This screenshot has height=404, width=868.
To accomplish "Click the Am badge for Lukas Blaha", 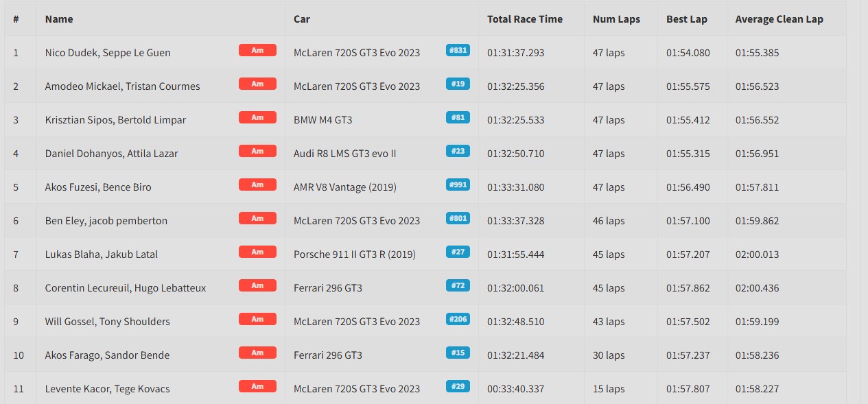I will (x=257, y=252).
